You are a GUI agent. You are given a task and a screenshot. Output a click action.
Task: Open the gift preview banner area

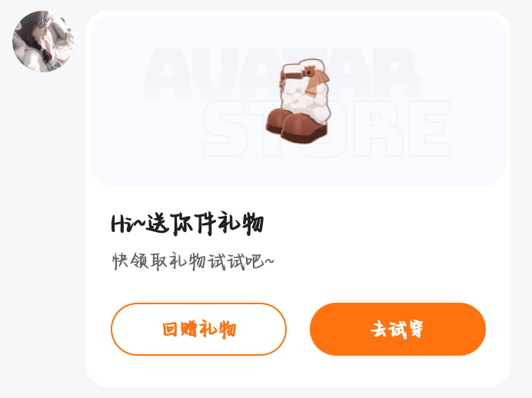[x=298, y=101]
